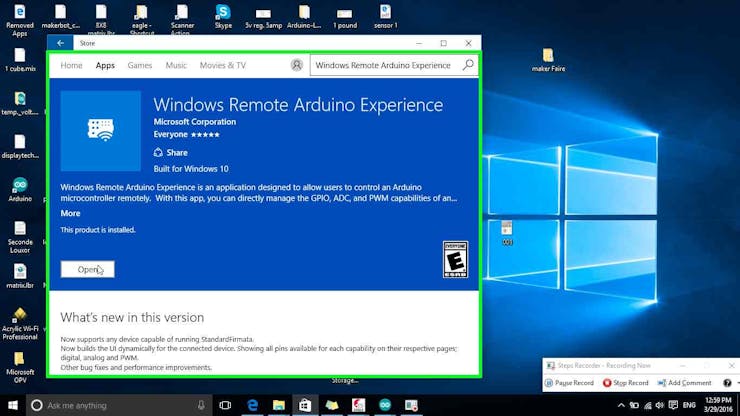The image size is (740, 416).
Task: Click the Share icon on the app page
Action: point(158,153)
